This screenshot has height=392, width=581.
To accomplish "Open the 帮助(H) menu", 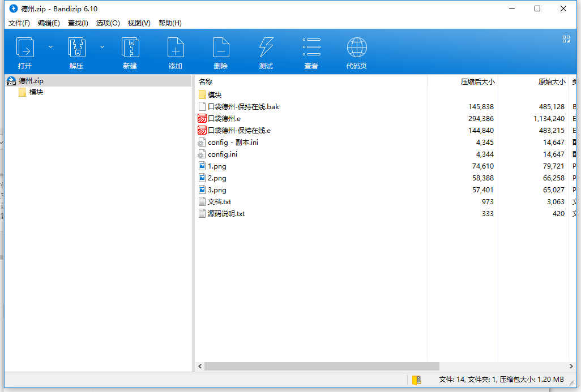I will coord(170,23).
